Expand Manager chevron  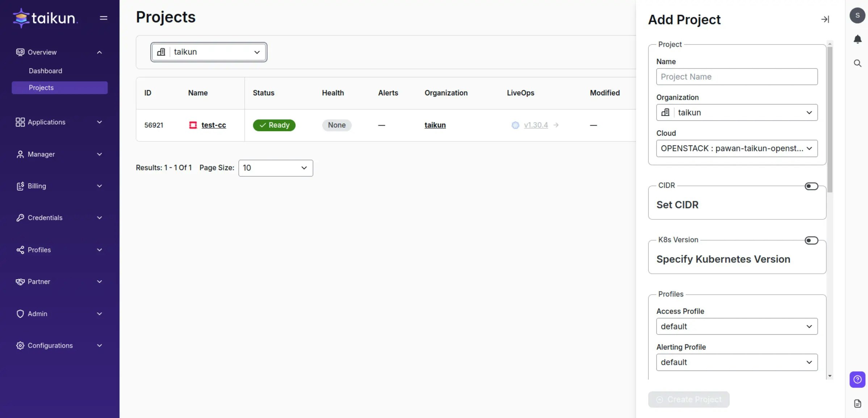click(x=99, y=154)
